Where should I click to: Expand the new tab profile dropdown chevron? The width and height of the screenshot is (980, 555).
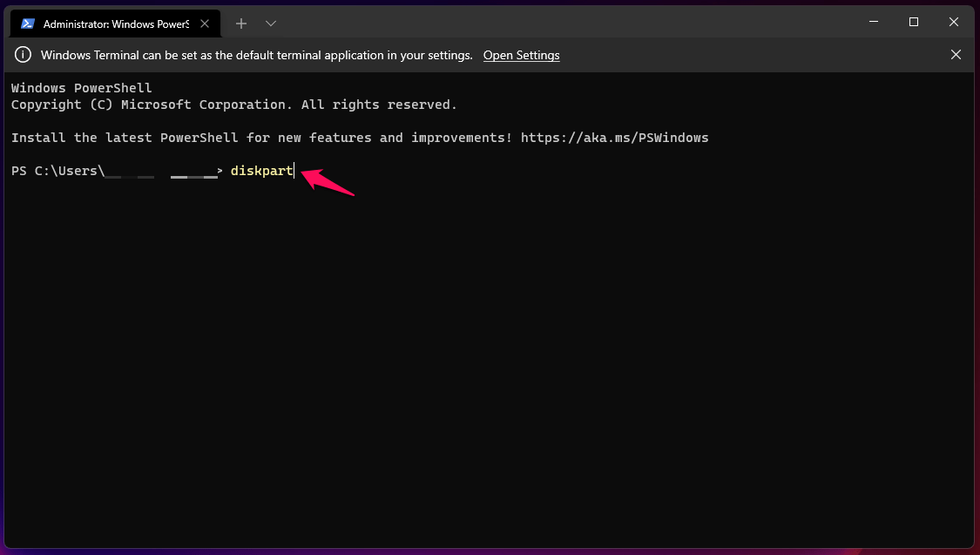(x=271, y=24)
